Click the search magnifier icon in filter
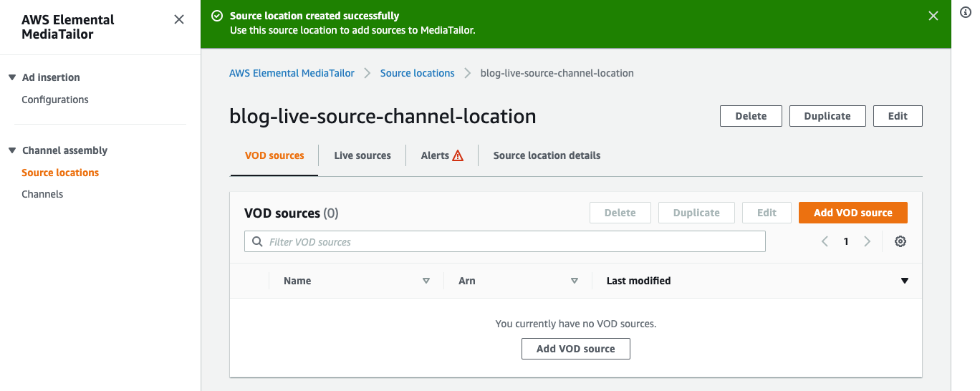 coord(258,242)
